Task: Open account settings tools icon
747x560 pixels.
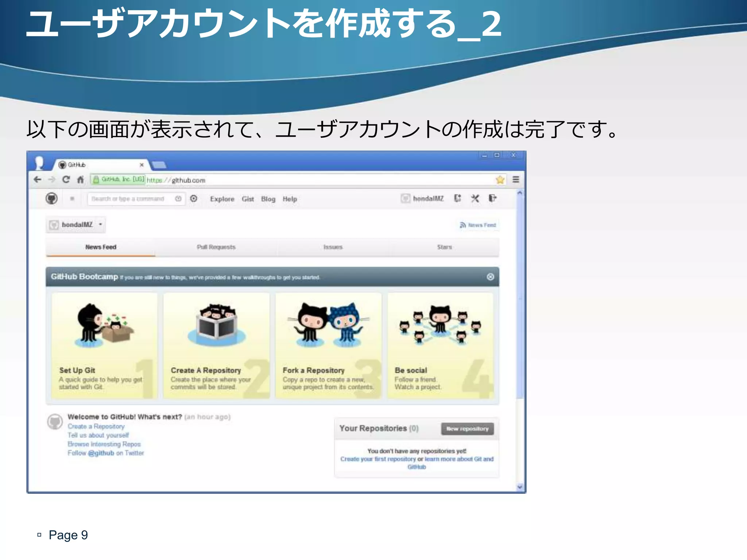Action: [x=475, y=198]
